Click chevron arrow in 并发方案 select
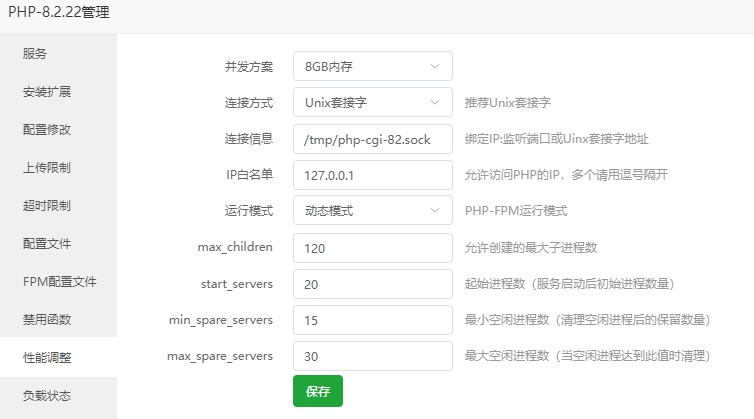Viewport: 754px width, 419px height. pyautogui.click(x=435, y=66)
